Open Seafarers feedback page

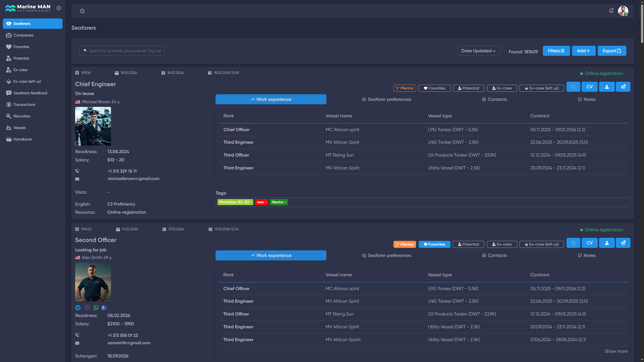click(33, 93)
